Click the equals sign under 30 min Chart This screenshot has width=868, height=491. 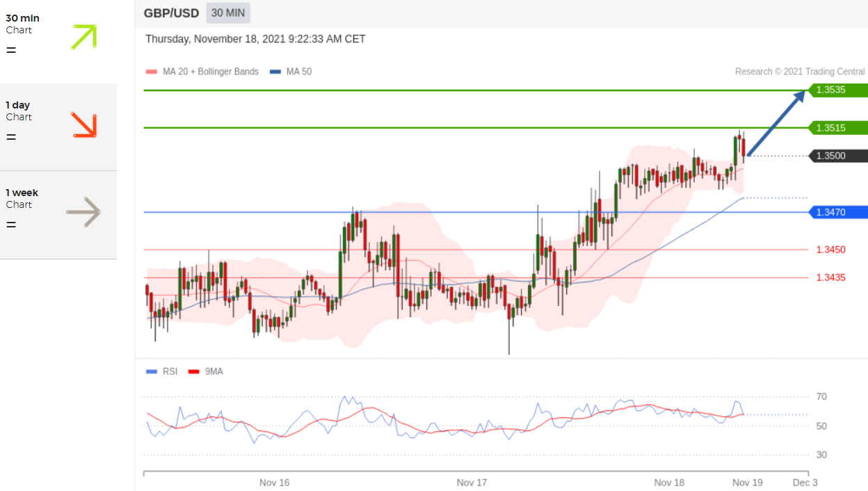pyautogui.click(x=11, y=50)
